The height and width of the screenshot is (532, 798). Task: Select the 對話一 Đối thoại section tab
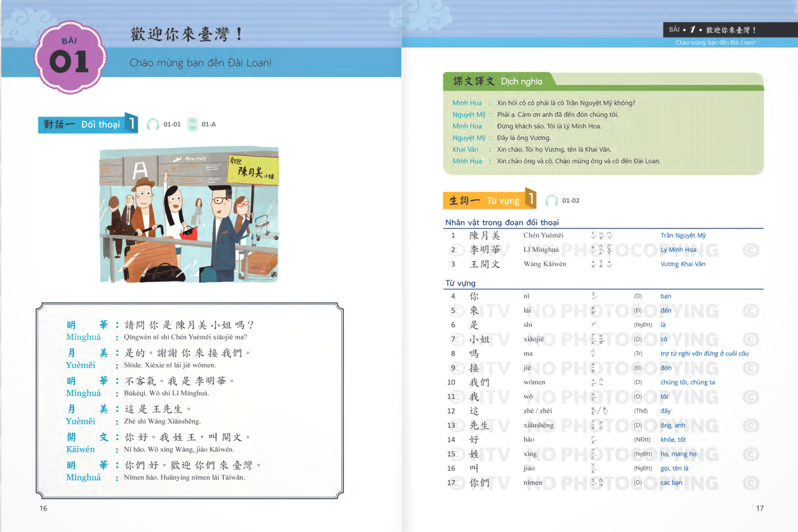click(82, 124)
